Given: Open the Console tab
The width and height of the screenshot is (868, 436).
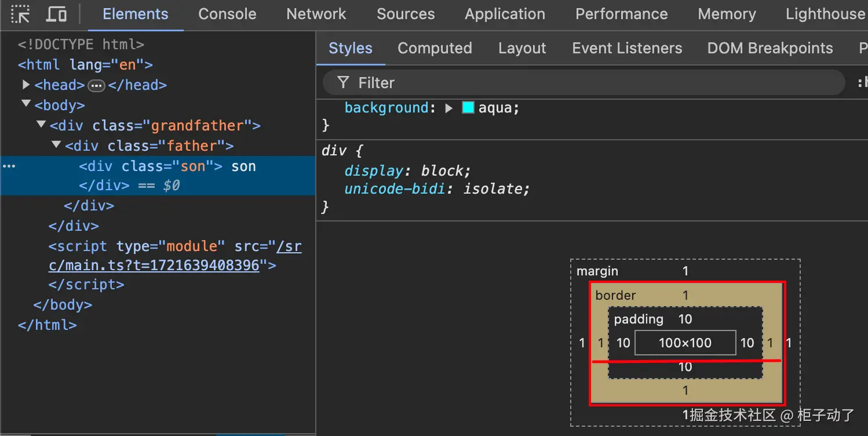Looking at the screenshot, I should pos(227,14).
